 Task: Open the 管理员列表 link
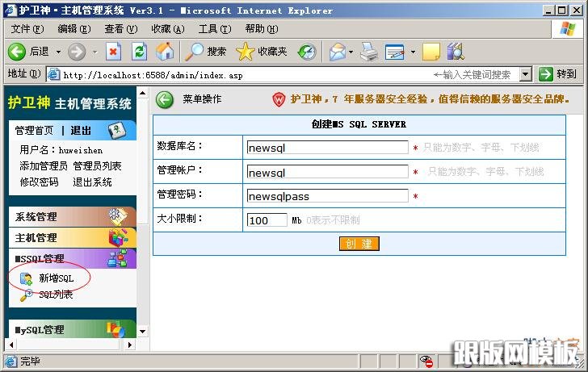(97, 166)
